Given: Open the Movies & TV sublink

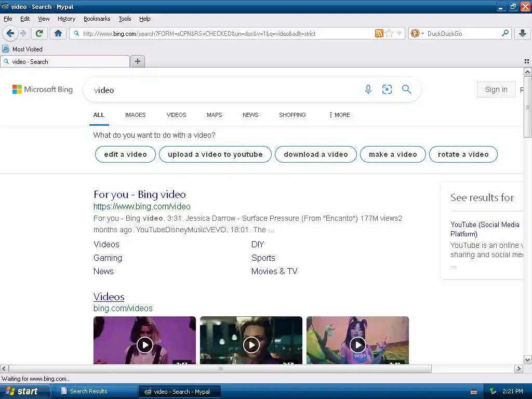Looking at the screenshot, I should point(274,271).
